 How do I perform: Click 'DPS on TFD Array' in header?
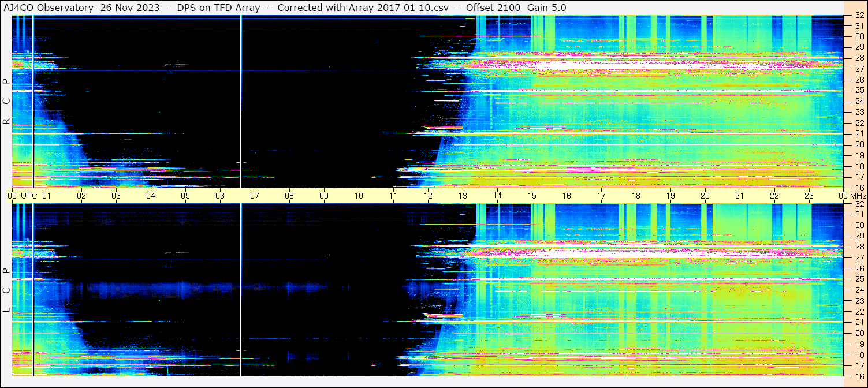coord(218,8)
